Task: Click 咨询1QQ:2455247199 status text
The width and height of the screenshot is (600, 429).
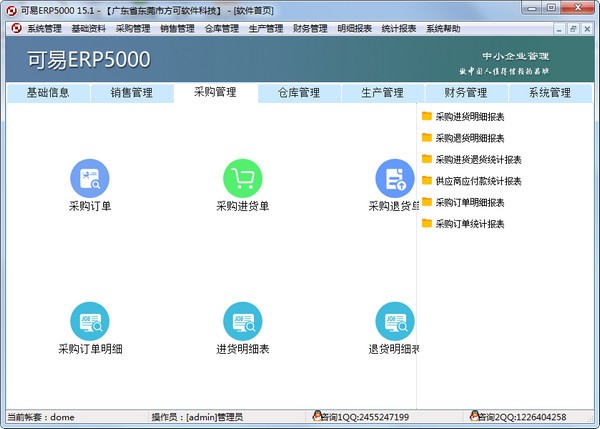Action: click(365, 417)
